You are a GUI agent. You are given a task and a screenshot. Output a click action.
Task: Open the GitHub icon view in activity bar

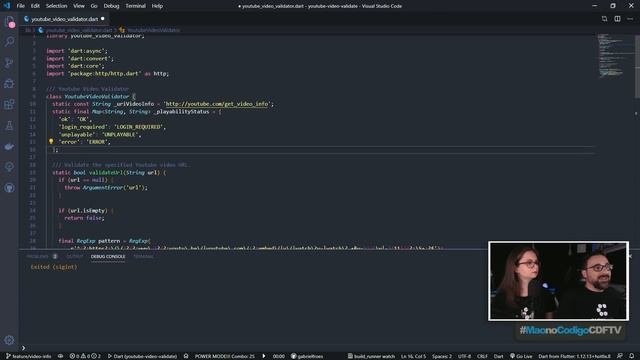(9, 188)
